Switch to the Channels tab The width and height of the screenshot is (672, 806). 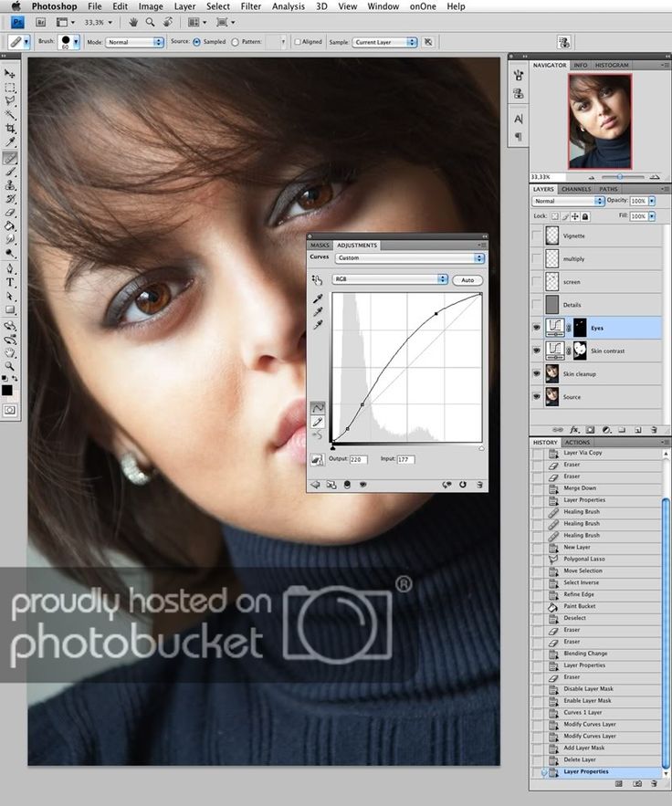click(576, 189)
